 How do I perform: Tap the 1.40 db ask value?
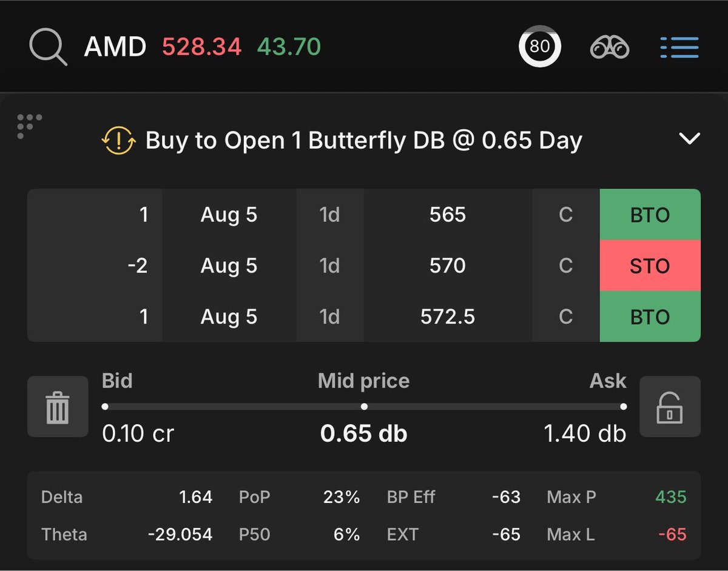tap(585, 433)
